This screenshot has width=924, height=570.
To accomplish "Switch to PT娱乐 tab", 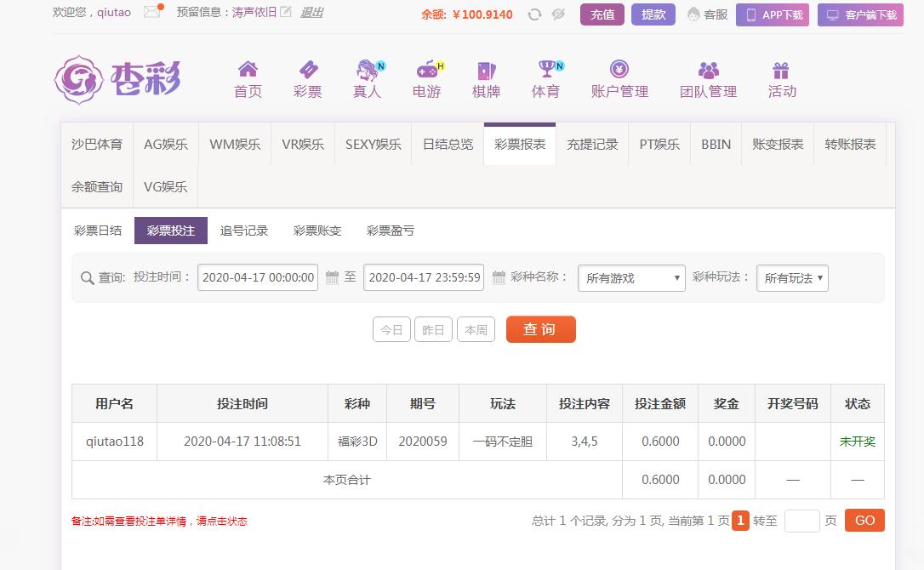I will (x=659, y=145).
